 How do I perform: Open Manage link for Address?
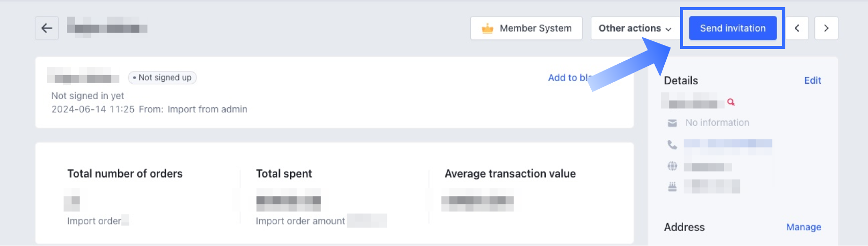click(x=803, y=227)
